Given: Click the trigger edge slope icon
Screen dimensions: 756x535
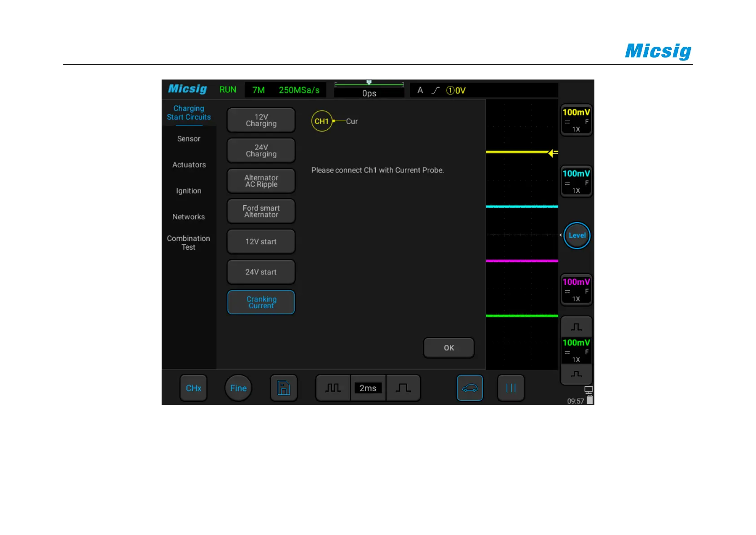Looking at the screenshot, I should tap(435, 90).
